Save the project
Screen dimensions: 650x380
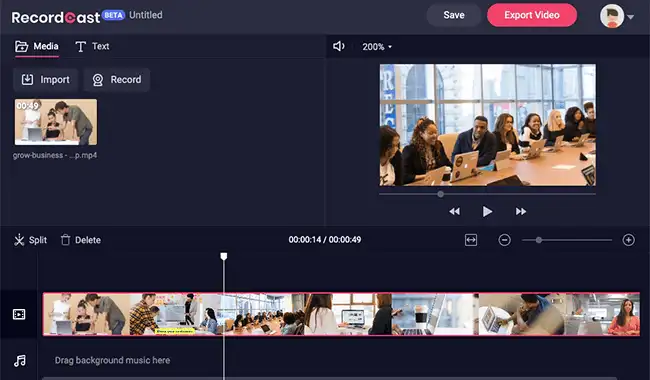pos(454,15)
